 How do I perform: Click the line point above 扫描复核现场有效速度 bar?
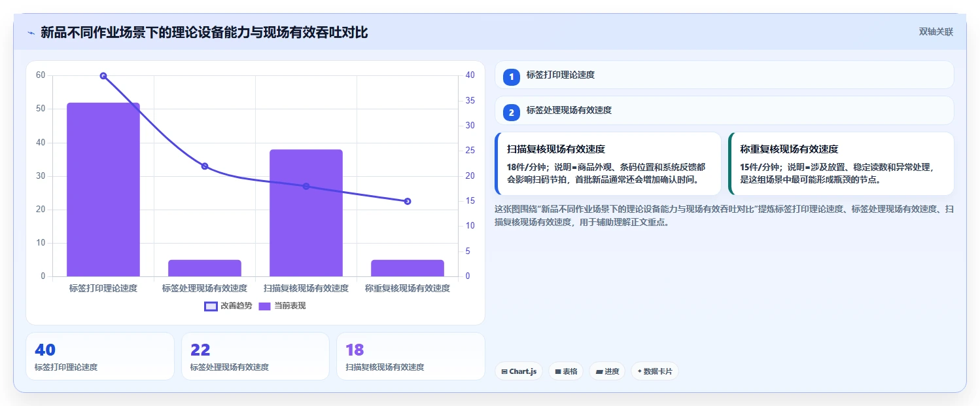coord(306,186)
